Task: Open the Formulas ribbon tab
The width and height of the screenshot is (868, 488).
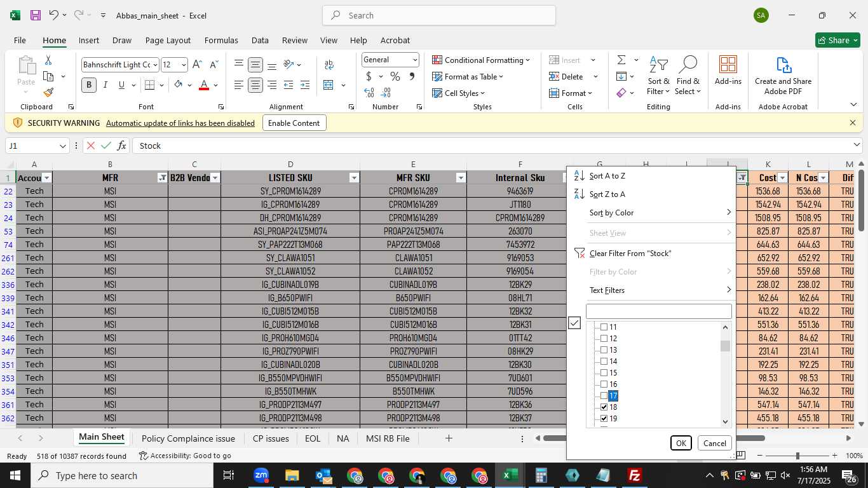Action: [221, 40]
